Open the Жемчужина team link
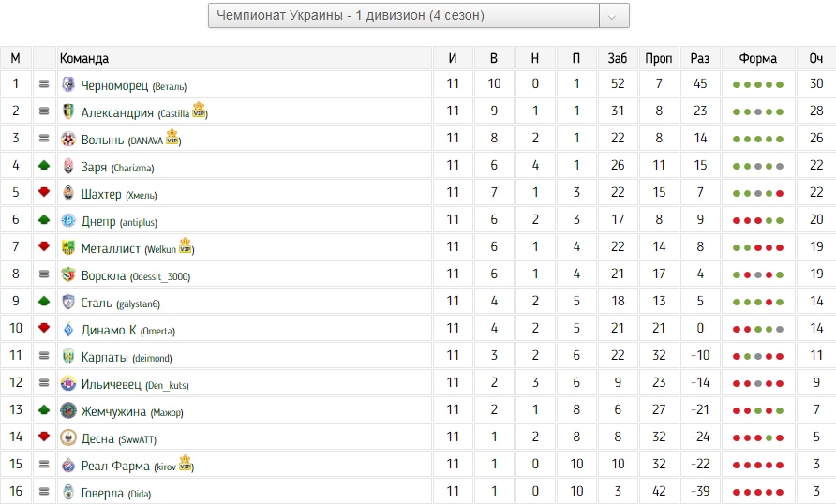Image resolution: width=836 pixels, height=504 pixels. [x=113, y=411]
